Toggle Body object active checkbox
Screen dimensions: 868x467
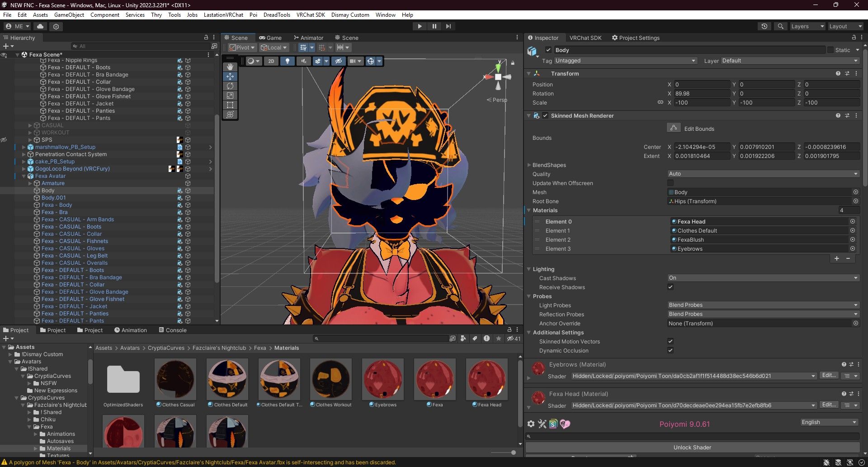(548, 50)
